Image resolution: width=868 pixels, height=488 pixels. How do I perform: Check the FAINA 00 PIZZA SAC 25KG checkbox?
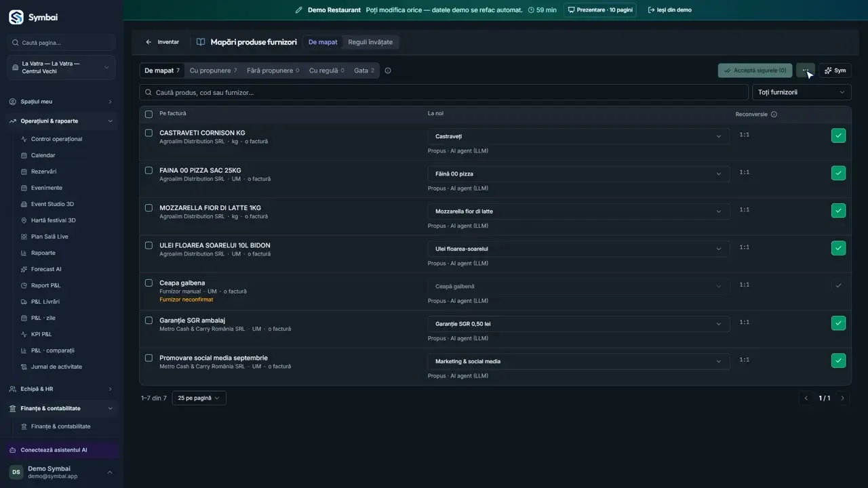(x=149, y=170)
